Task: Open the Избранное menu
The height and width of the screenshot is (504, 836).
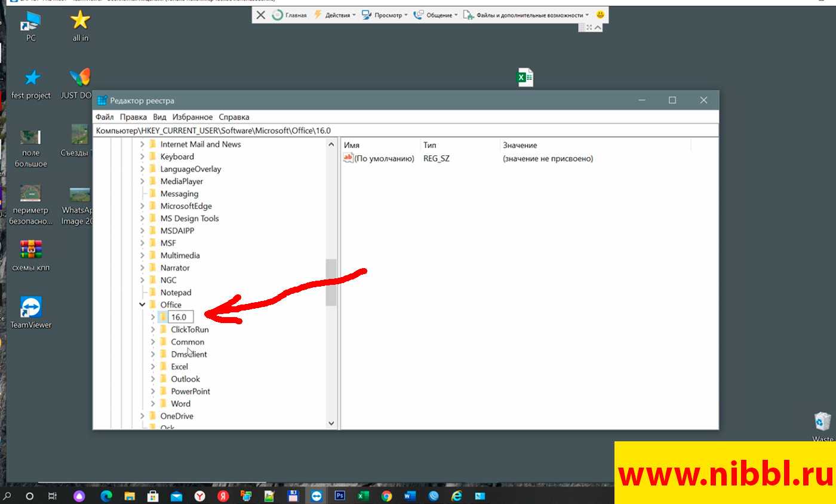Action: coord(192,117)
